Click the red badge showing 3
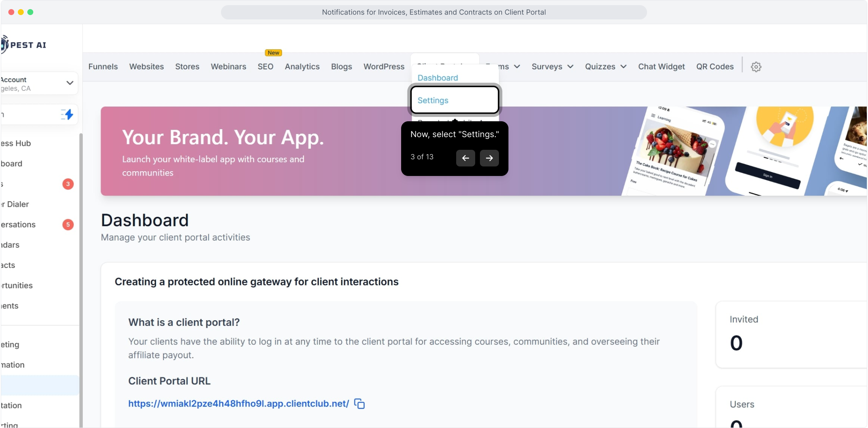 (x=68, y=184)
